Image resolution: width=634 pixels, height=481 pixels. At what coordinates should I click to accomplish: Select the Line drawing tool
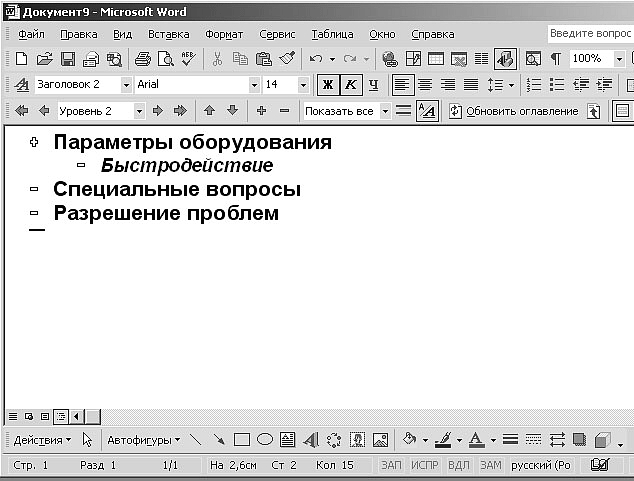(x=196, y=440)
